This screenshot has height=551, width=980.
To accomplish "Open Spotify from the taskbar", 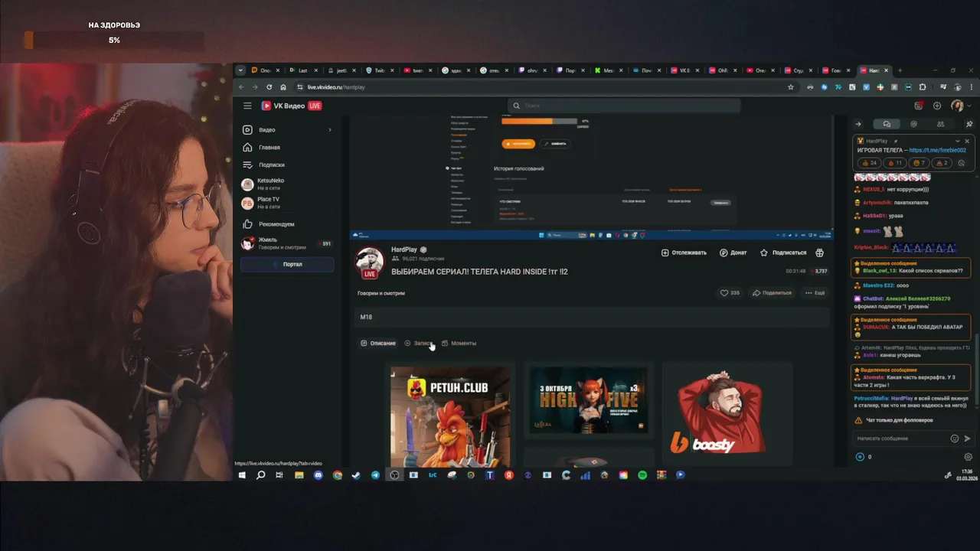I will pyautogui.click(x=642, y=475).
